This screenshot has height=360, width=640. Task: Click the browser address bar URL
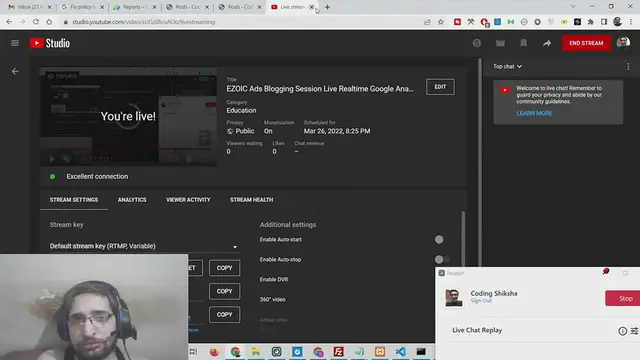[144, 22]
